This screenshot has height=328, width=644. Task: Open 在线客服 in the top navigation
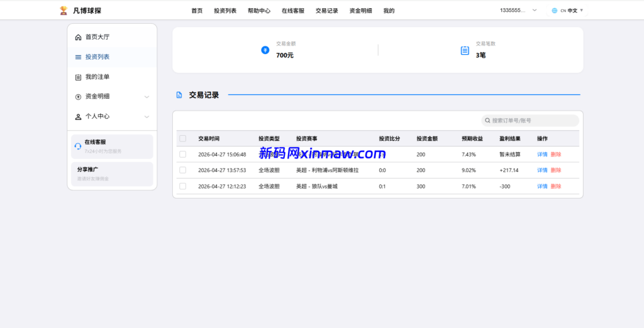[x=293, y=11]
